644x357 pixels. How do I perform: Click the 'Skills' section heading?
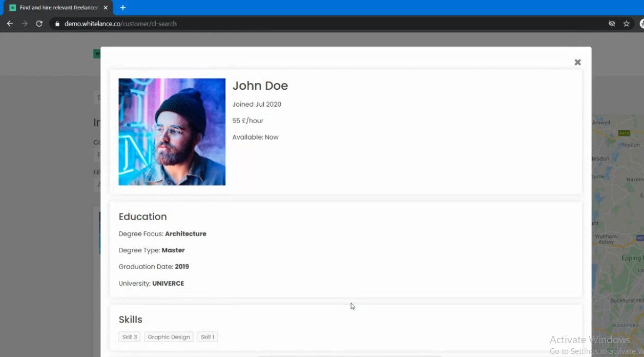click(131, 320)
